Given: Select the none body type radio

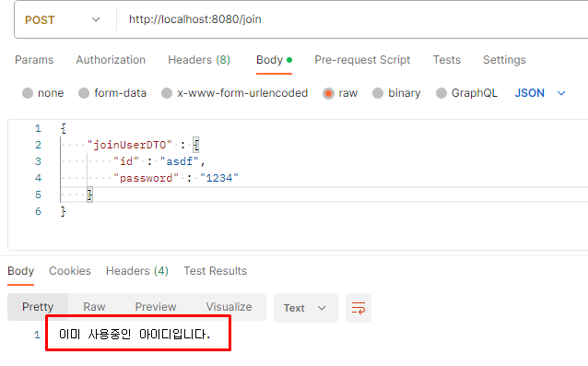Looking at the screenshot, I should pyautogui.click(x=28, y=93).
